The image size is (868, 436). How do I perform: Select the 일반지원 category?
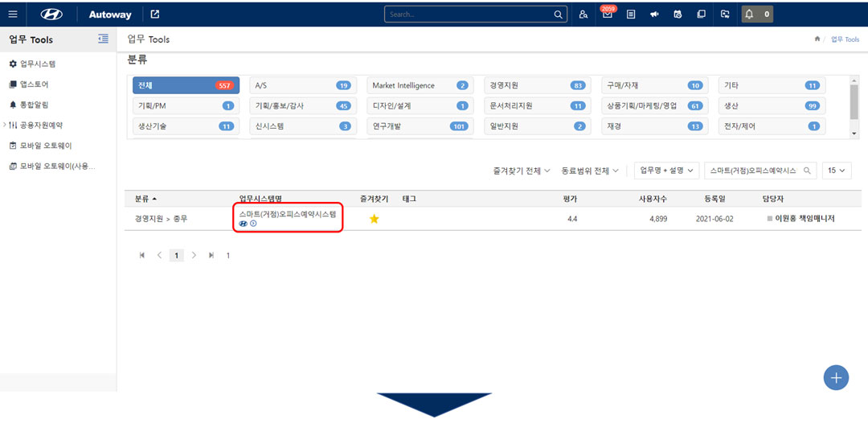538,126
